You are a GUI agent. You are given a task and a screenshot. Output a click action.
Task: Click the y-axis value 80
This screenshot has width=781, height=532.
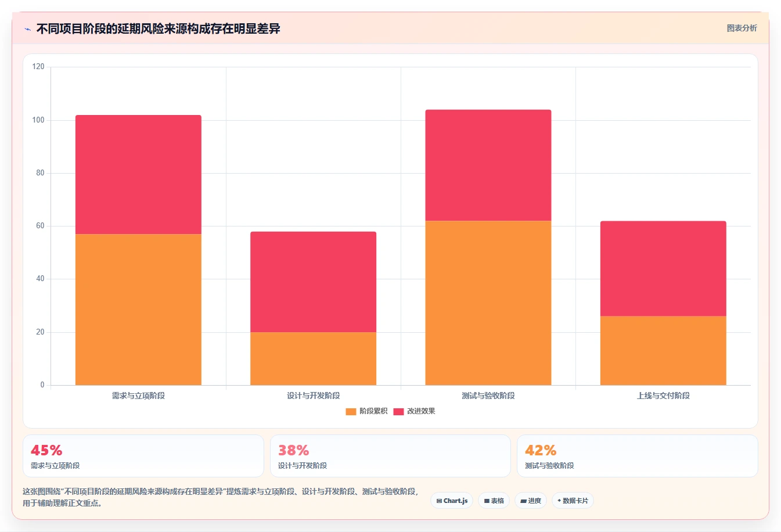40,173
